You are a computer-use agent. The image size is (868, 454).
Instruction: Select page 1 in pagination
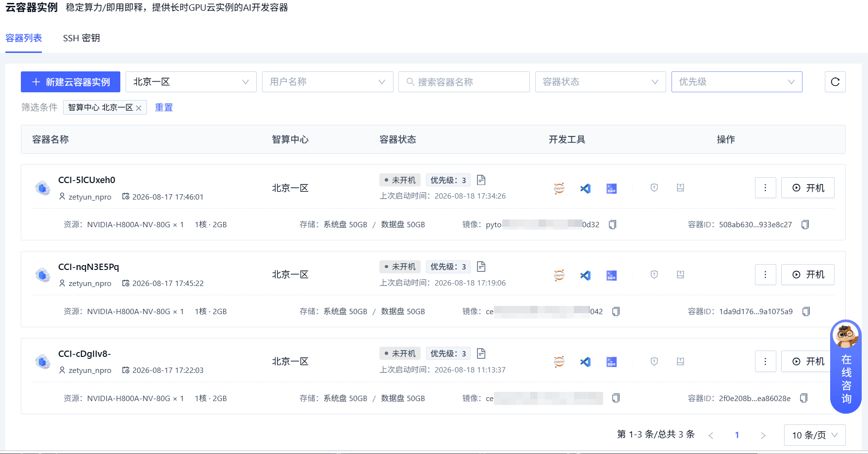tap(737, 435)
